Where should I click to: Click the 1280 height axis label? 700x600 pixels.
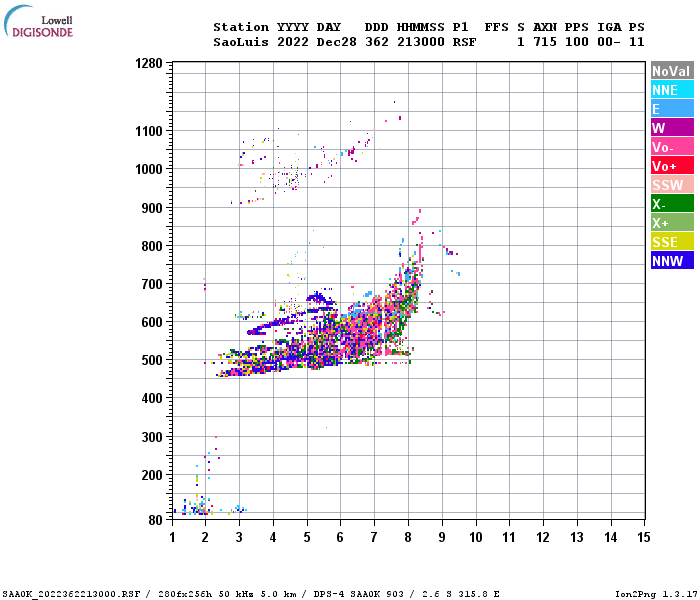[x=149, y=63]
